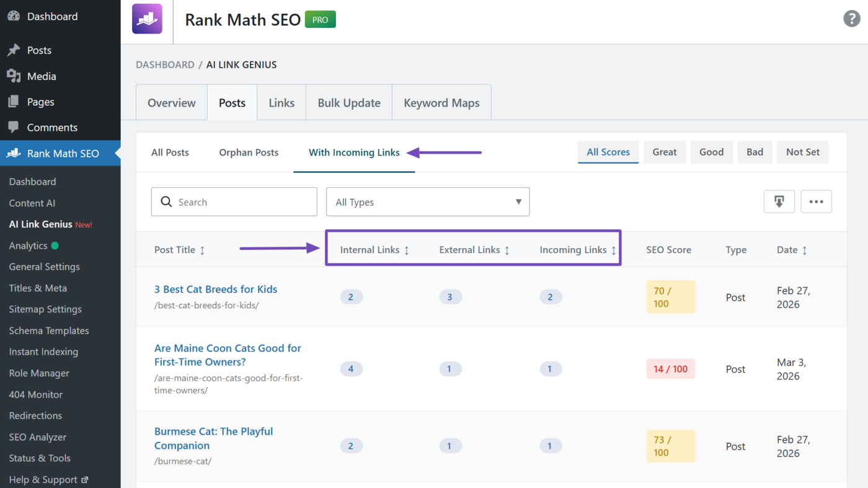Sort by Post Title arrow icon
Screen dimensions: 868x488
(202, 251)
